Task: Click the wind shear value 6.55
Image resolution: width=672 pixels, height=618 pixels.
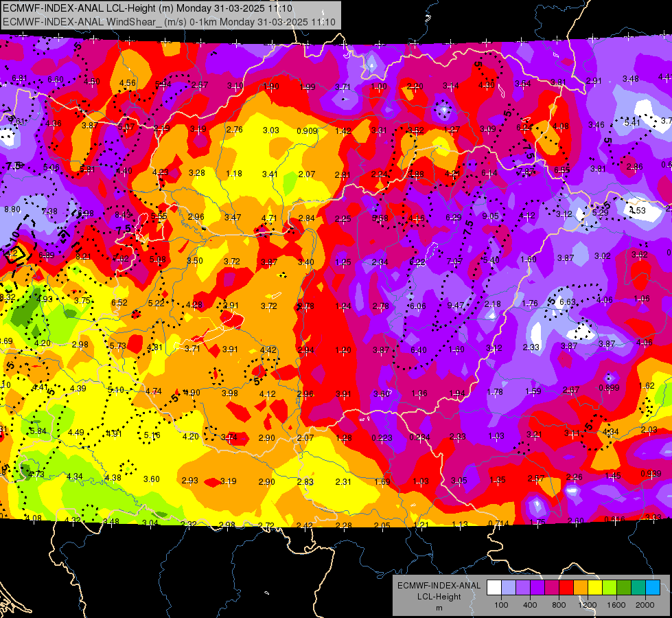Action: coord(562,170)
